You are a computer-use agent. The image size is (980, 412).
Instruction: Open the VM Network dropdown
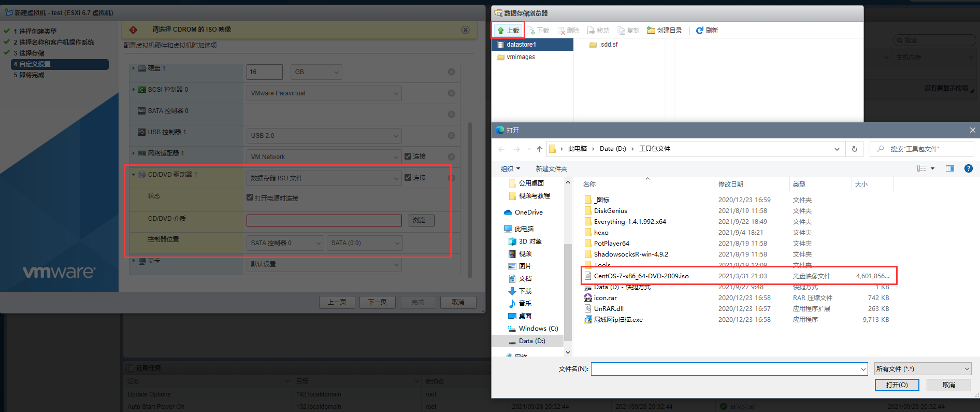point(324,157)
